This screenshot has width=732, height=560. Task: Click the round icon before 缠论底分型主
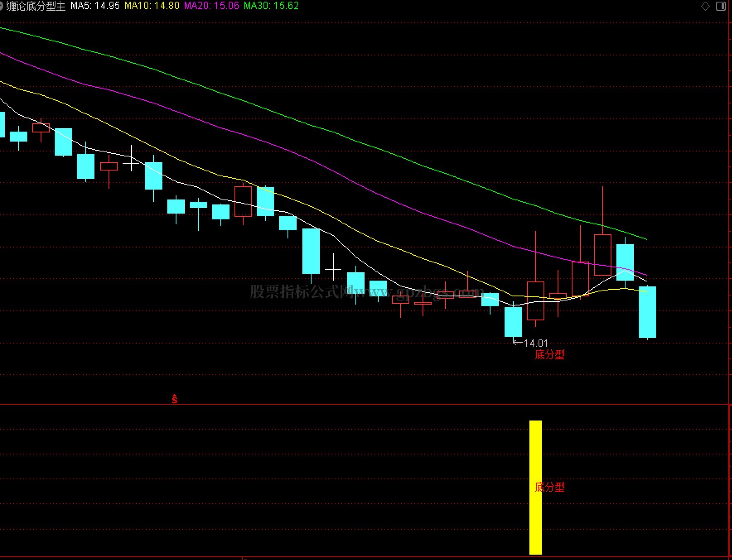point(1,6)
